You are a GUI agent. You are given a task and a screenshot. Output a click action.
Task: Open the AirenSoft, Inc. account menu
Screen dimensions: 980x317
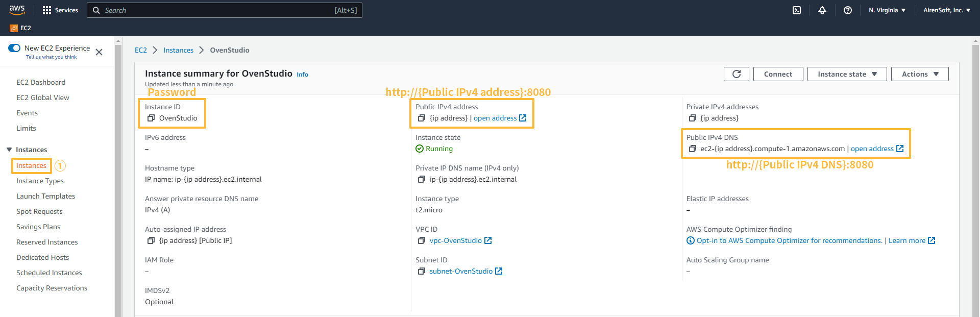point(947,10)
